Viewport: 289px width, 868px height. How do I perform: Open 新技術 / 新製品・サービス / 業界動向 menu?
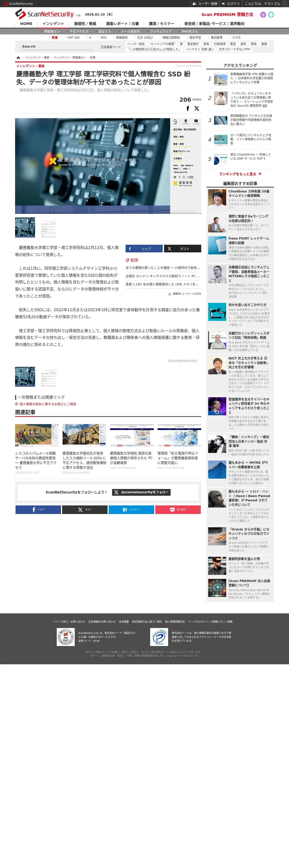tap(214, 24)
